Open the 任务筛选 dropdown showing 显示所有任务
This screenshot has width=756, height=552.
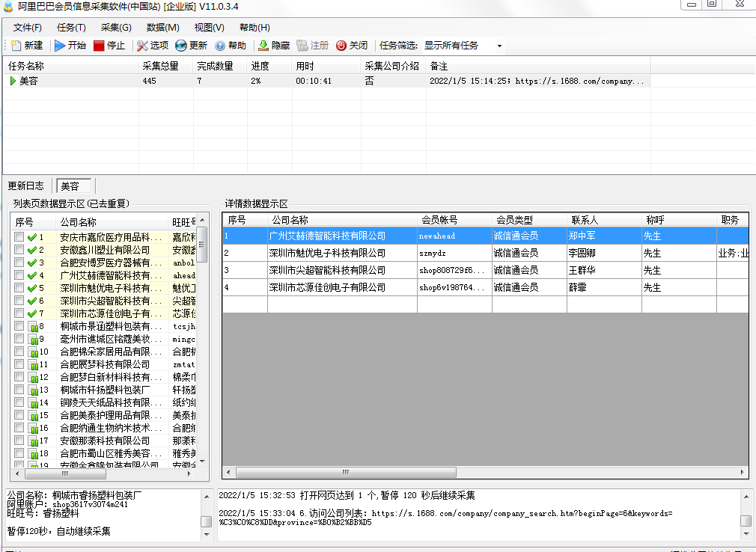(x=463, y=46)
